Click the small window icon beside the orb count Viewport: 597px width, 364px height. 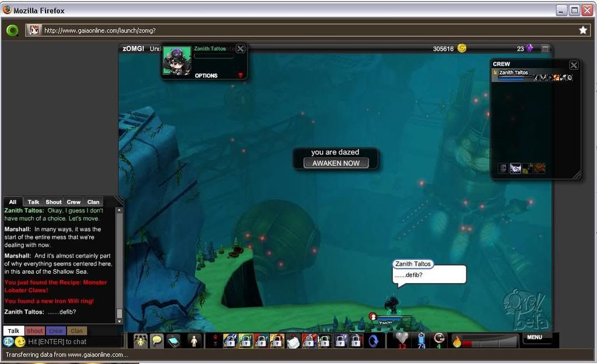tap(545, 49)
